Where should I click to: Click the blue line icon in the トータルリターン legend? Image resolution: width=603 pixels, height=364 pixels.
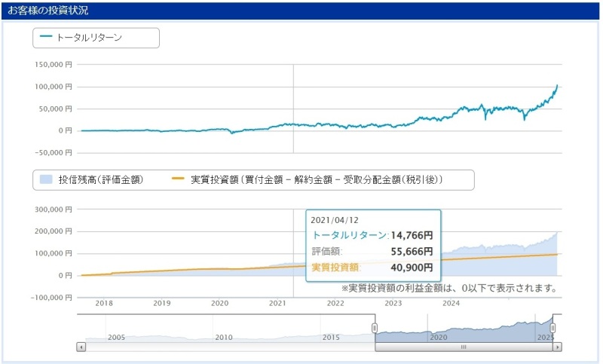coord(47,37)
